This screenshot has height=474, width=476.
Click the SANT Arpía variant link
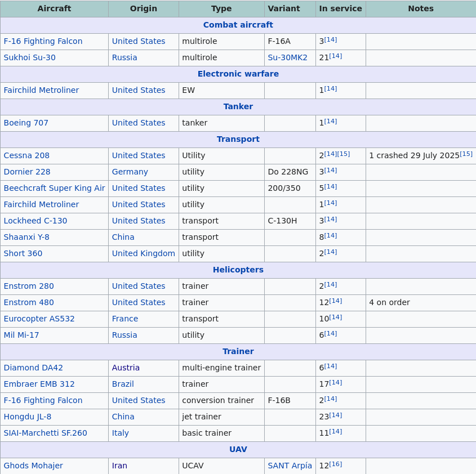tap(290, 466)
